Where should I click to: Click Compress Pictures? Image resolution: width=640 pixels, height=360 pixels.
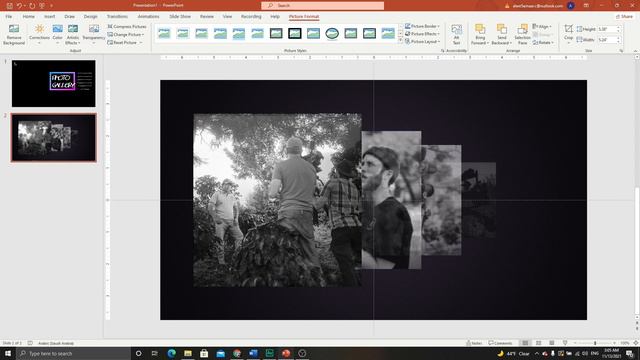click(x=127, y=27)
